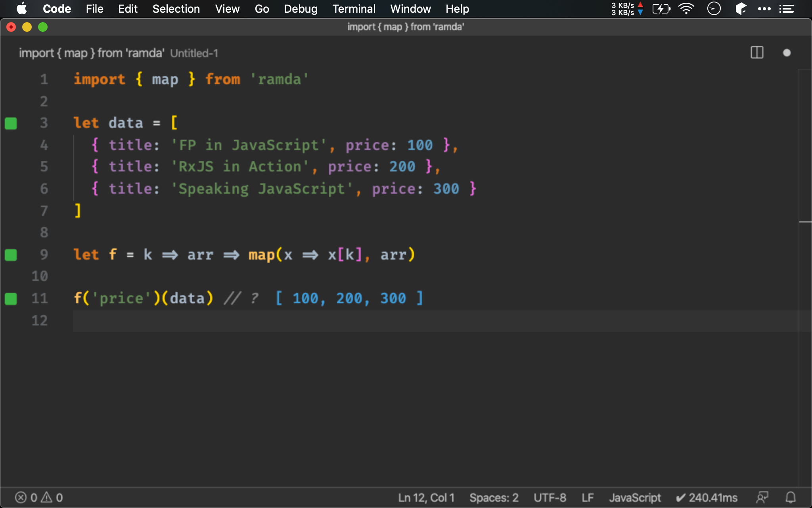Click the split editor icon
This screenshot has width=812, height=508.
coord(757,52)
